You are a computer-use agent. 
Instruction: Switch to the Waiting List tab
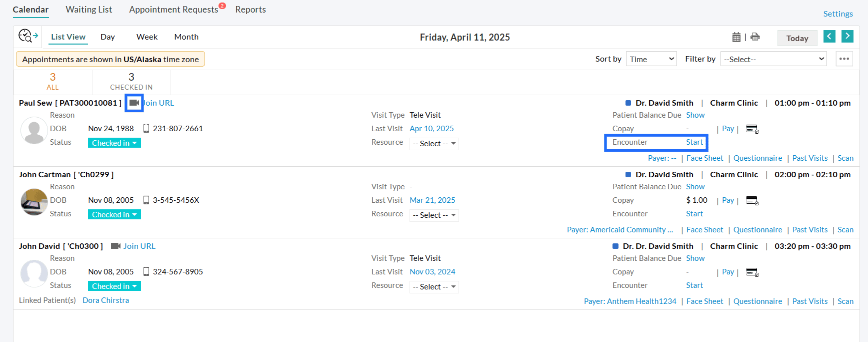(x=89, y=10)
